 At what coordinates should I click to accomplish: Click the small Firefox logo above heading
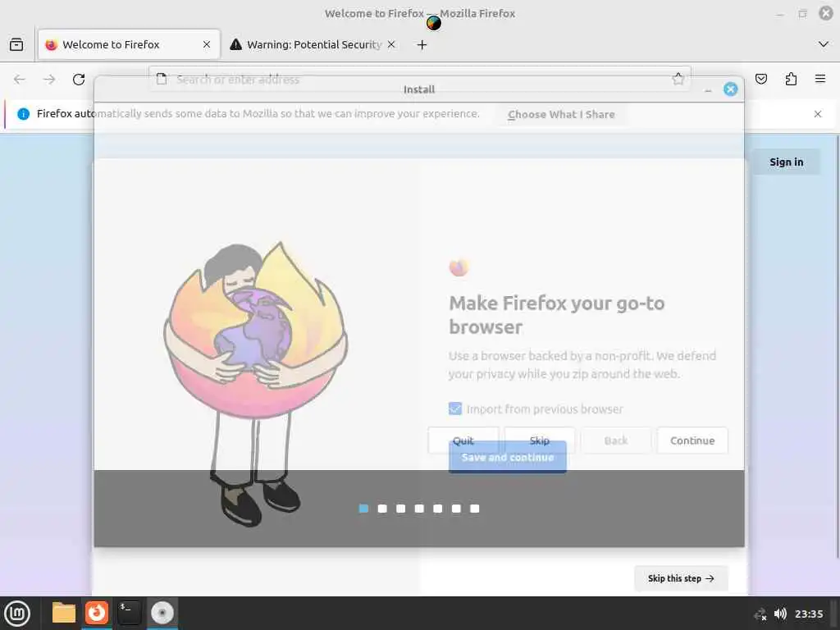[x=459, y=267]
